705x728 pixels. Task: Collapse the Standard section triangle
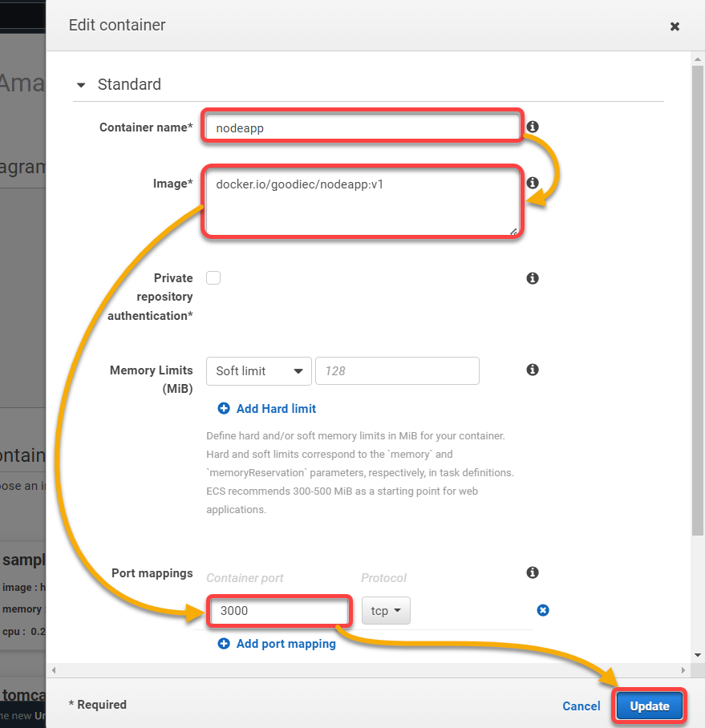[81, 85]
